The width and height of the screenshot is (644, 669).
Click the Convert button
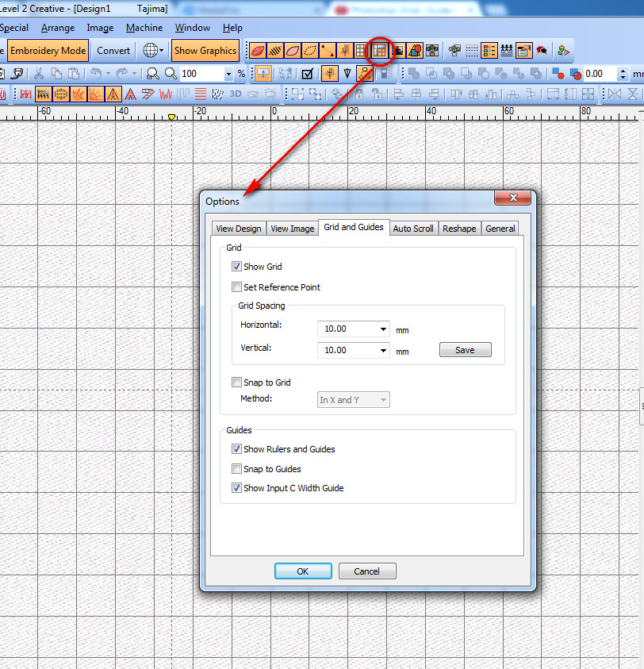pyautogui.click(x=113, y=50)
